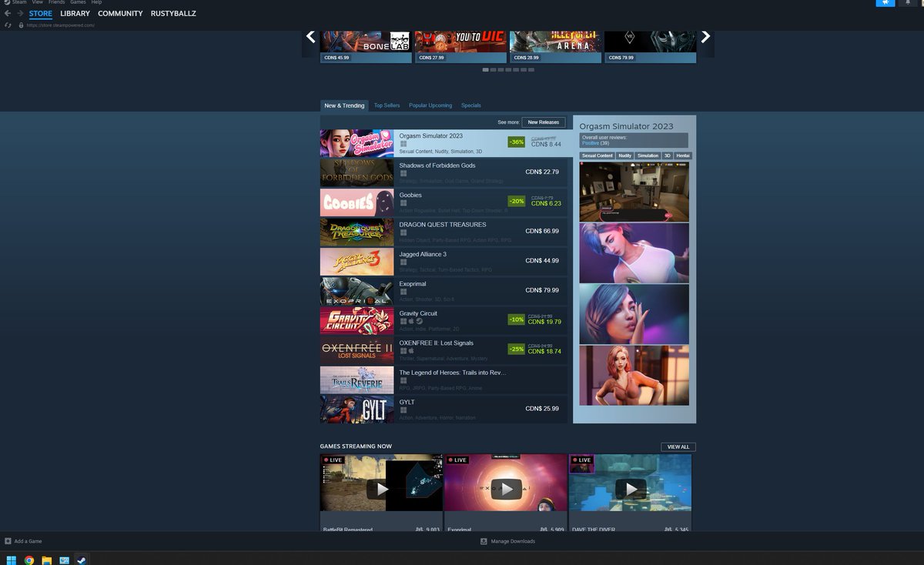The height and width of the screenshot is (565, 924).
Task: Click the Manage Downloads label
Action: (513, 541)
